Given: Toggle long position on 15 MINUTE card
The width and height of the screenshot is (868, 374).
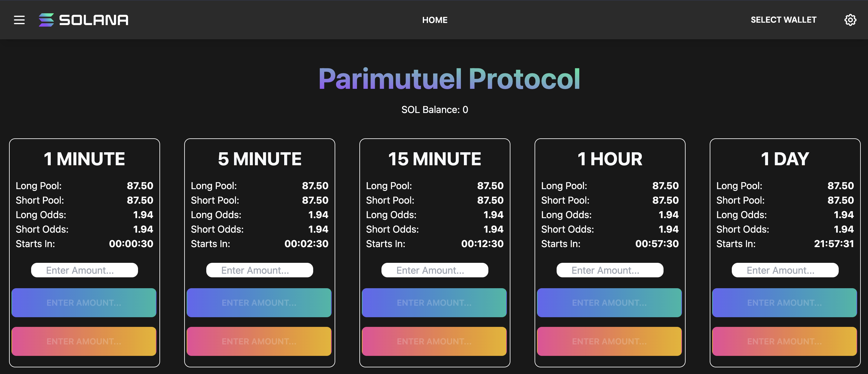Looking at the screenshot, I should pyautogui.click(x=435, y=302).
